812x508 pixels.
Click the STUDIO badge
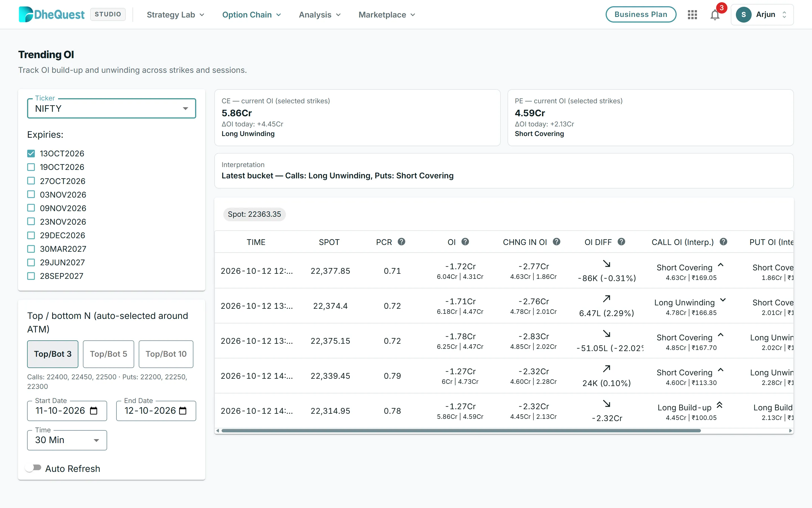pos(108,14)
